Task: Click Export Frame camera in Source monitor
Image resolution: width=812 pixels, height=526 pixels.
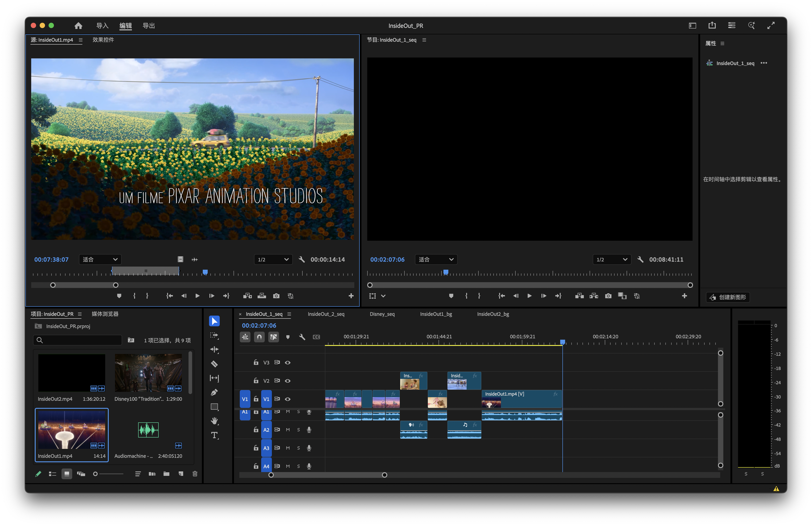Action: click(x=276, y=296)
